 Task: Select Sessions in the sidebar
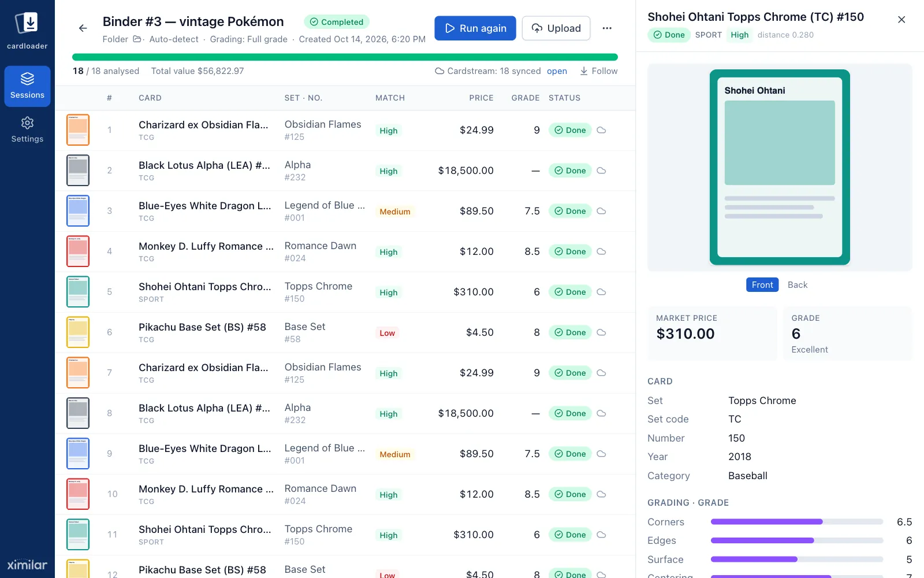coord(27,86)
